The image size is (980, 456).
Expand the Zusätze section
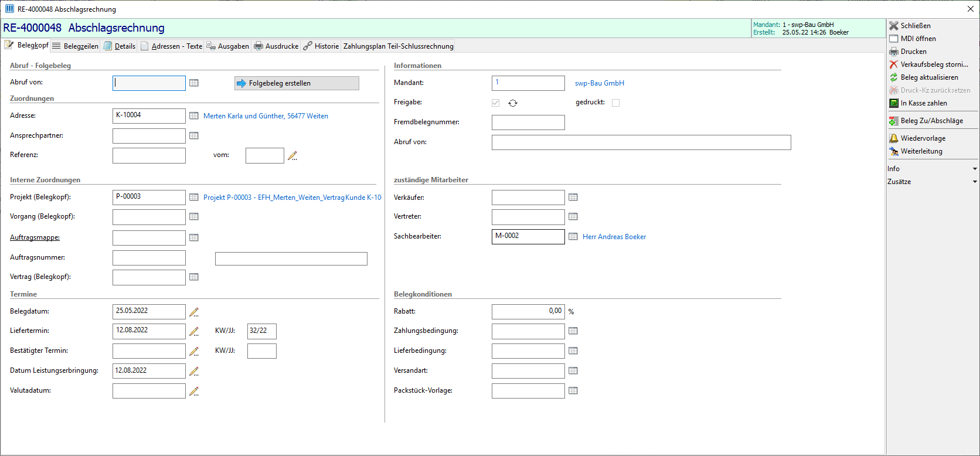[x=933, y=182]
